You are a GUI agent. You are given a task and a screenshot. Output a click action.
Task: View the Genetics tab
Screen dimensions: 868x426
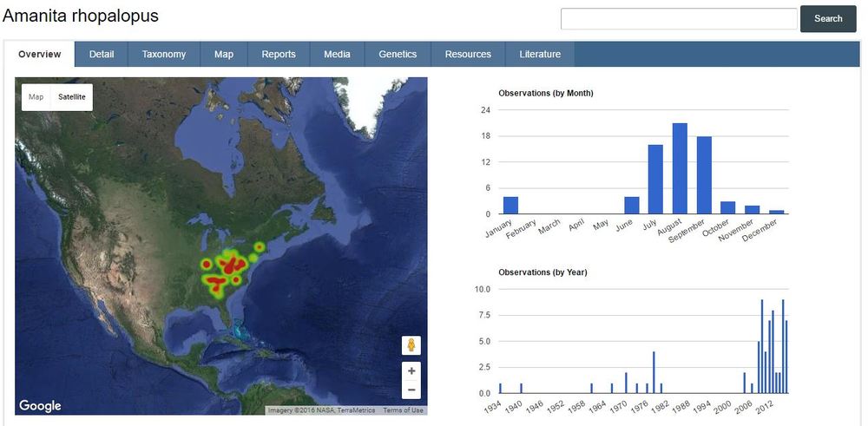[398, 54]
